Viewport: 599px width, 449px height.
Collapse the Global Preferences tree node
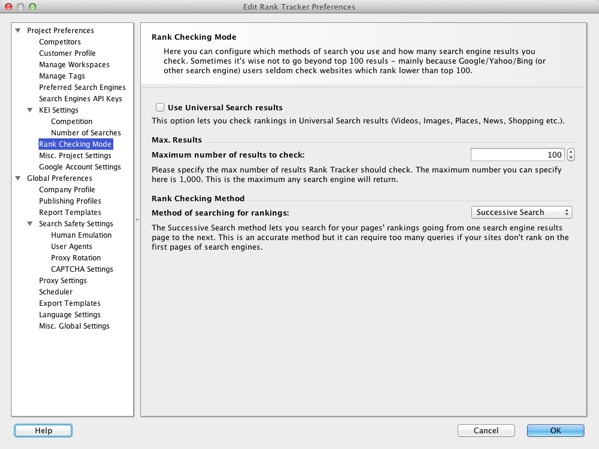[18, 178]
